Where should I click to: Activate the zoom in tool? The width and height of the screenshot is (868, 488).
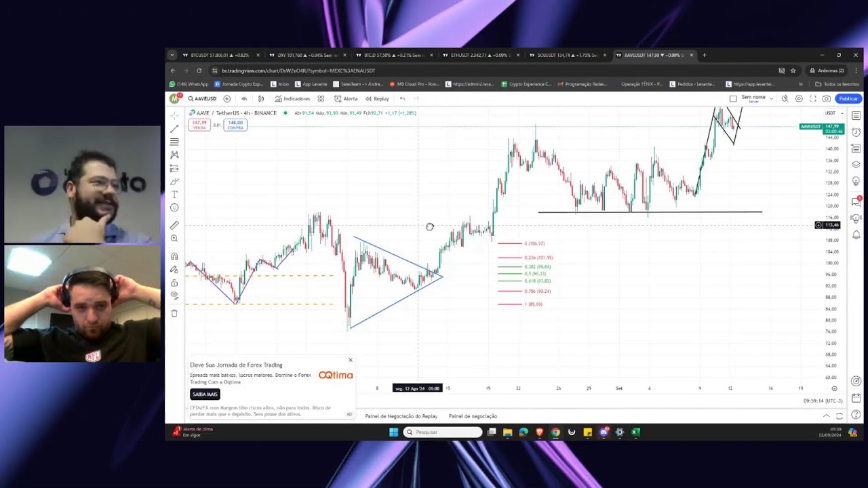click(174, 239)
